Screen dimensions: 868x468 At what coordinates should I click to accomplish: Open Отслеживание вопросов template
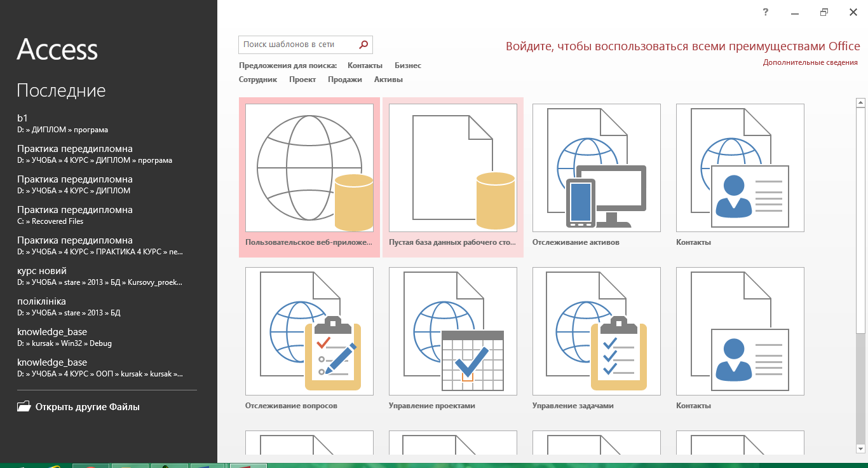coord(309,340)
